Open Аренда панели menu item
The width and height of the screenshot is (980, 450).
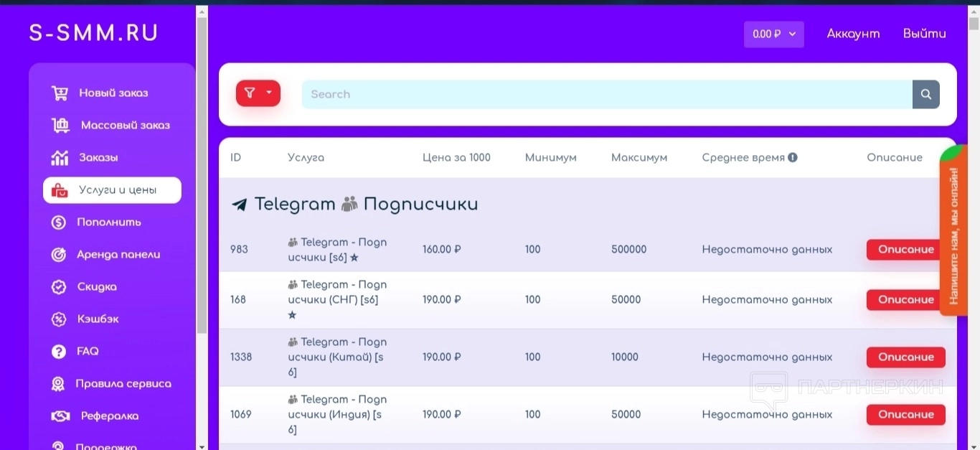click(118, 255)
